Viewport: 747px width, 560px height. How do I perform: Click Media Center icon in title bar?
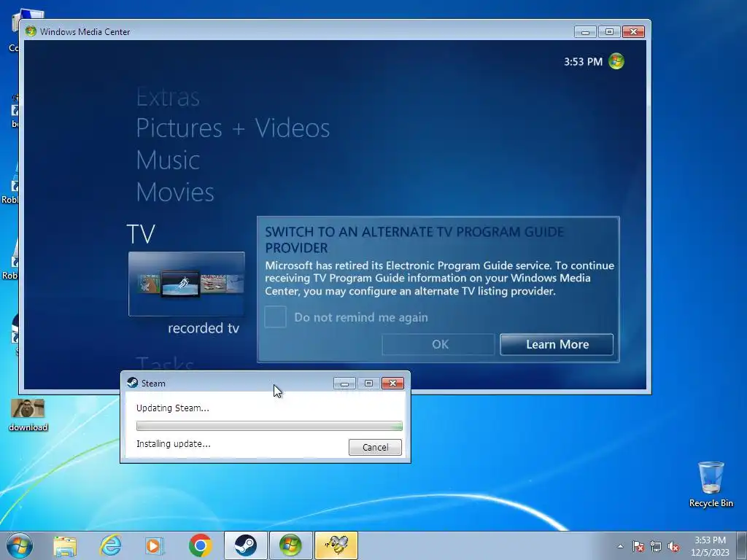click(31, 31)
